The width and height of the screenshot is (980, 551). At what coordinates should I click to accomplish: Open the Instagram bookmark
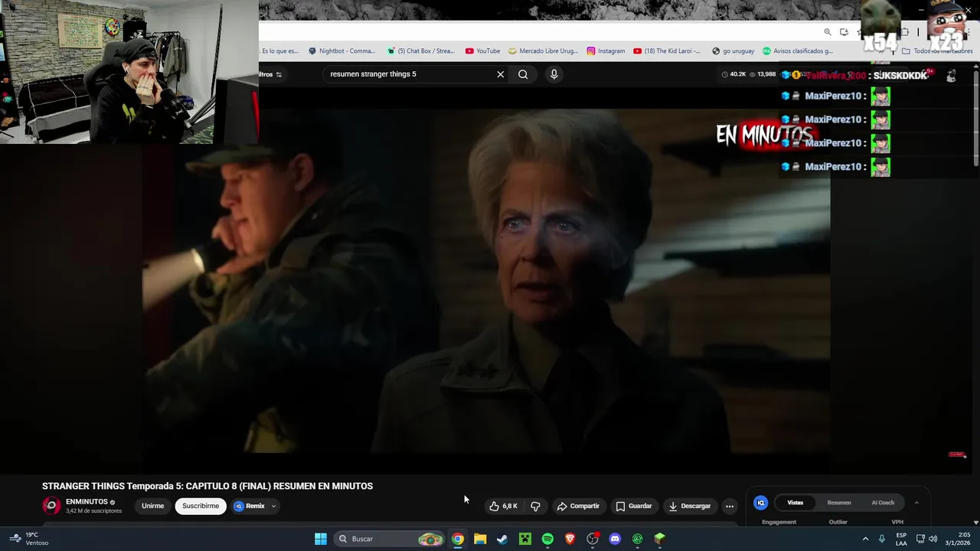(606, 51)
